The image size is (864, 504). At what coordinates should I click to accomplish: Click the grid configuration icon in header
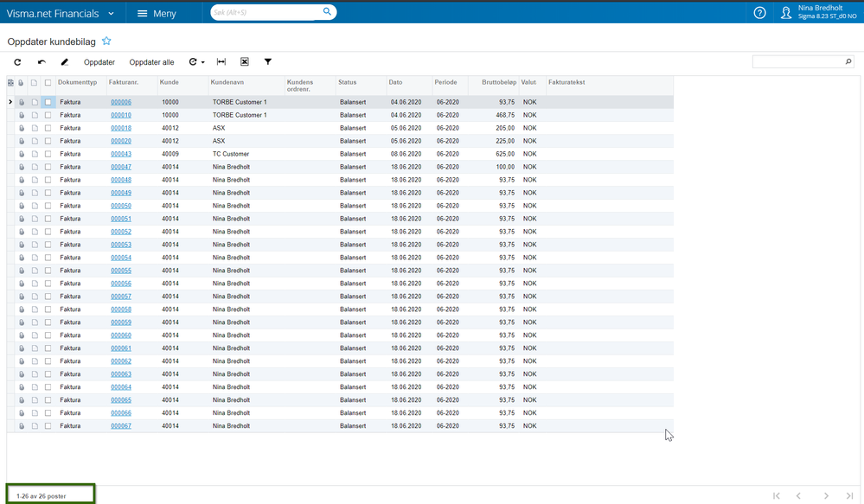pyautogui.click(x=10, y=83)
